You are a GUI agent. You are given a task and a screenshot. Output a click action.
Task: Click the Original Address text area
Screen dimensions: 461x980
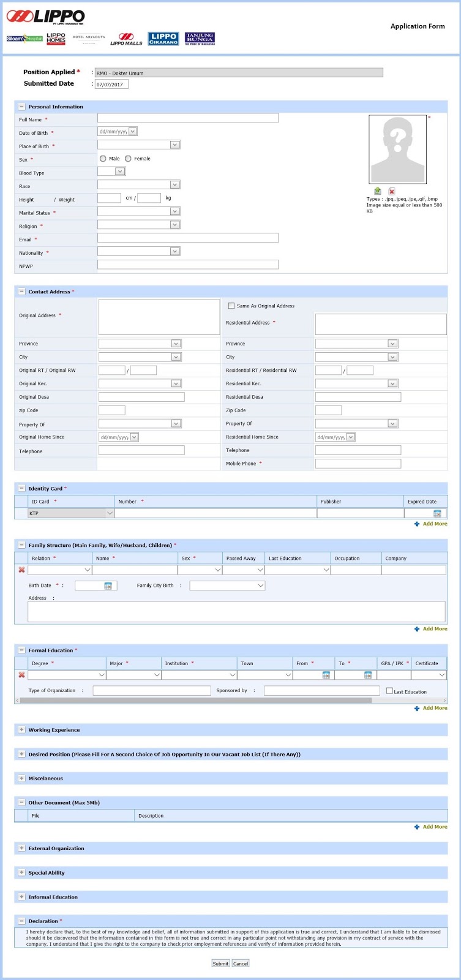click(x=159, y=317)
